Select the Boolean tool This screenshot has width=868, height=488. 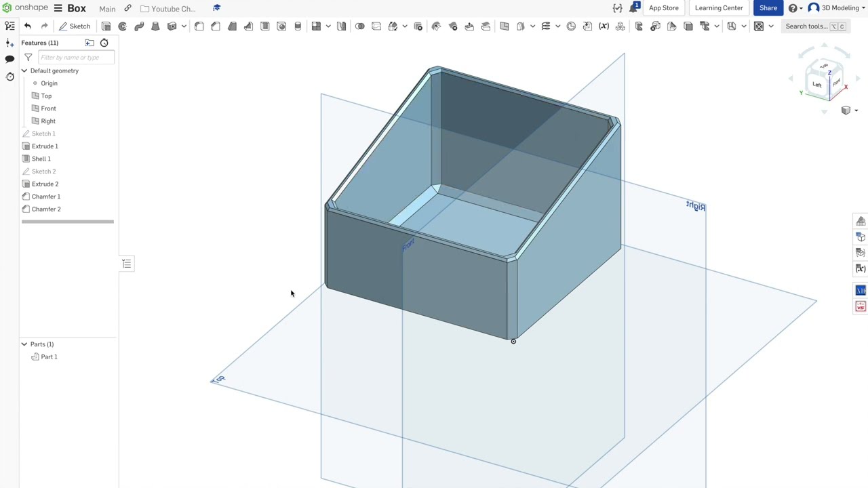[360, 26]
